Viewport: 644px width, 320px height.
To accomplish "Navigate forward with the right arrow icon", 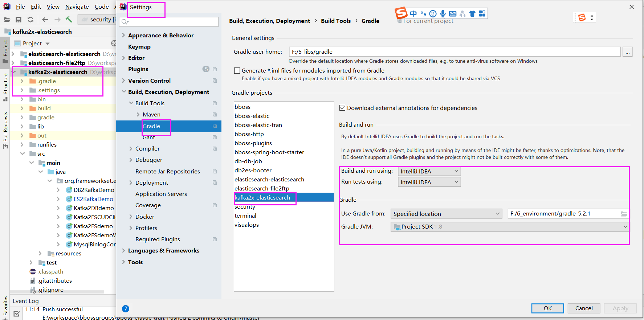I will click(x=57, y=20).
